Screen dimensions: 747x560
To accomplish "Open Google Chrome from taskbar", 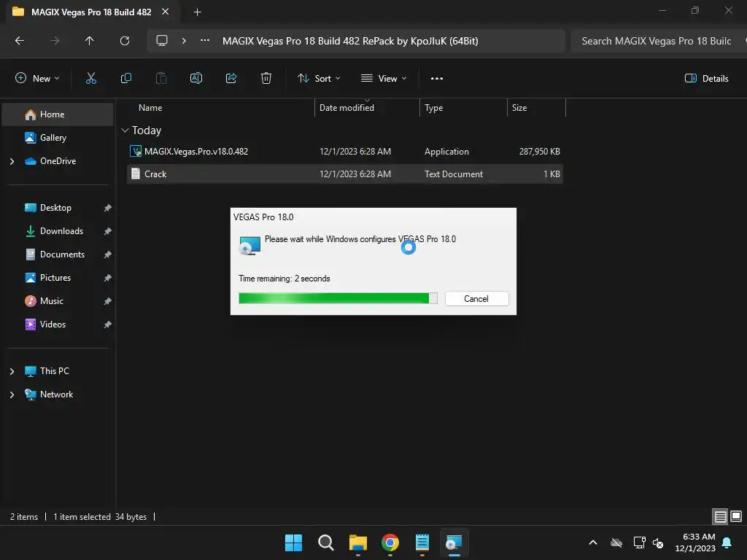I will click(390, 542).
